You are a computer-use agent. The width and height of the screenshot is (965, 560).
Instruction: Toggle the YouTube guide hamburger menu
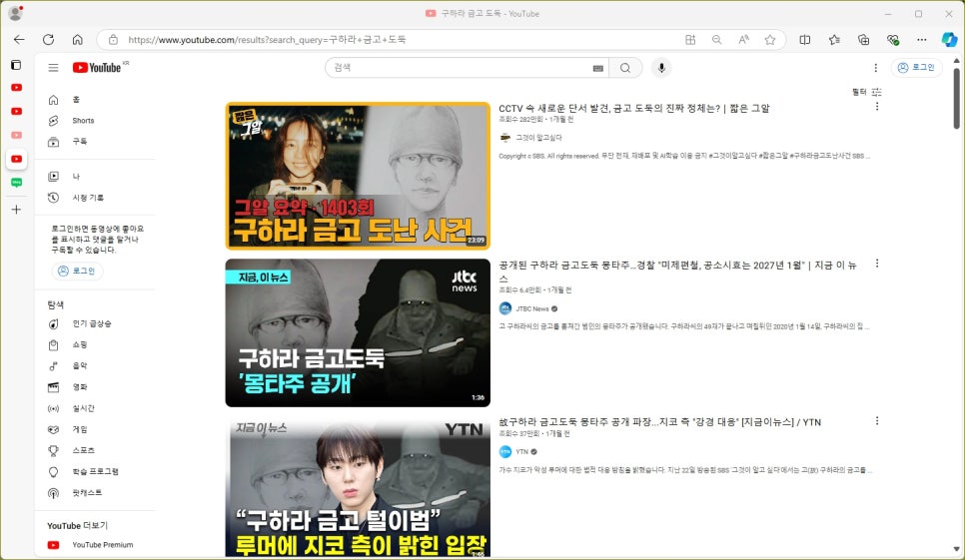click(x=54, y=68)
